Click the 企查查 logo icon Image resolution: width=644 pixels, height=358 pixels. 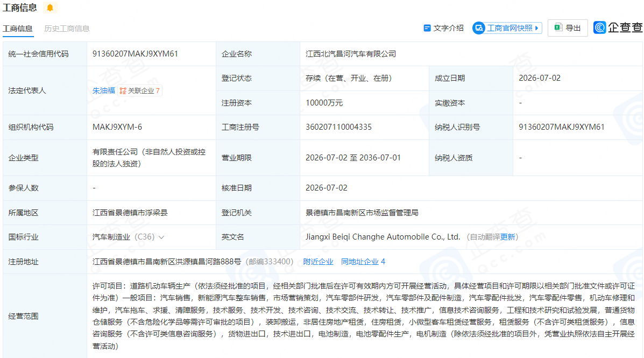600,27
